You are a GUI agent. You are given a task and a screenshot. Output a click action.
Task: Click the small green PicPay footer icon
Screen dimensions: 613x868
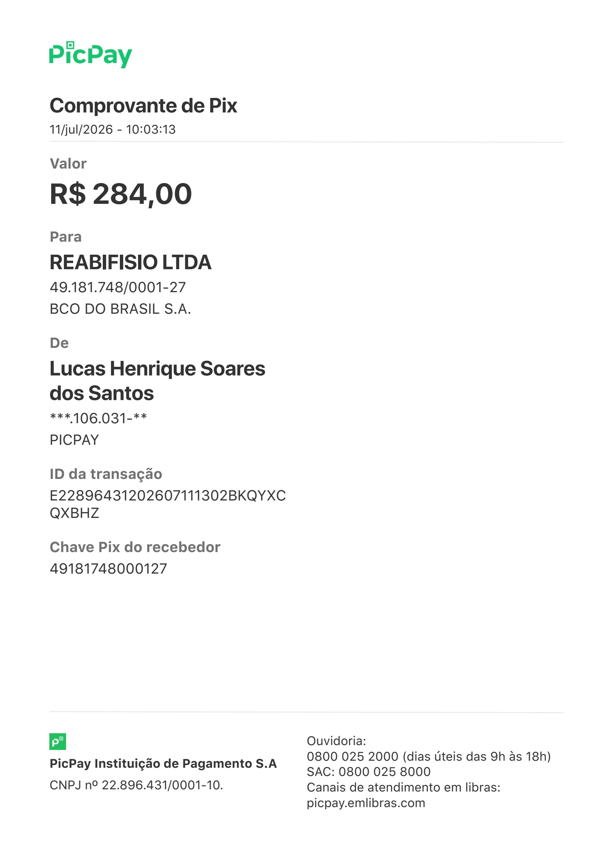[x=58, y=742]
